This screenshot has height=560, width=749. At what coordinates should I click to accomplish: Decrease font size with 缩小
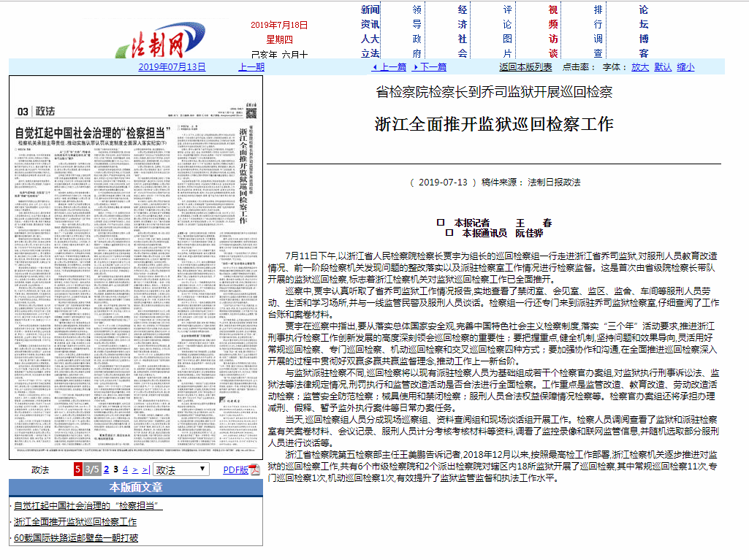pos(685,66)
